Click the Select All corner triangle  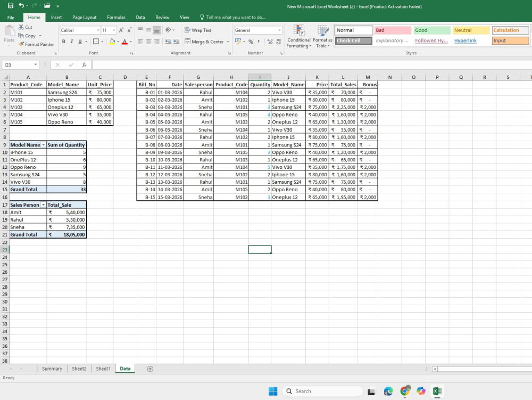[5, 77]
